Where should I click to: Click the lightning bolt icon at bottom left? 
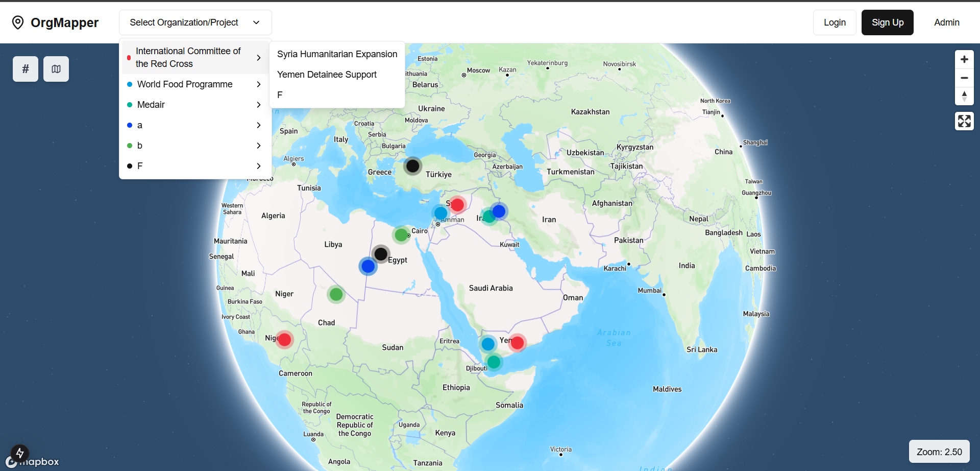(19, 453)
